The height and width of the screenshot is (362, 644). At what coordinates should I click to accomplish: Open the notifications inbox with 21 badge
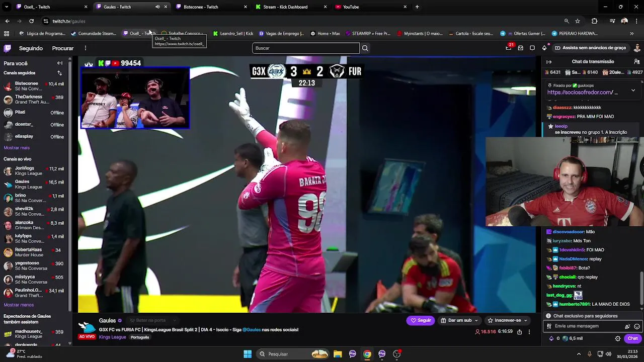pos(509,48)
